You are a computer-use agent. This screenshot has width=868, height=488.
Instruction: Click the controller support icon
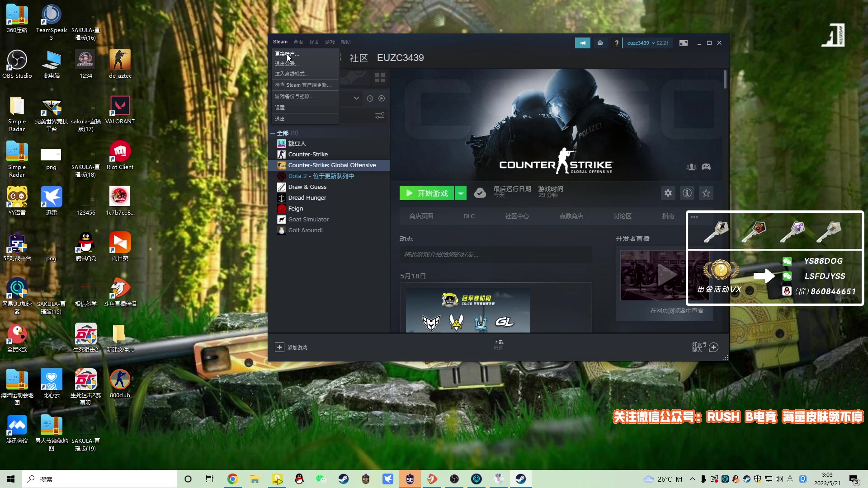(x=706, y=167)
